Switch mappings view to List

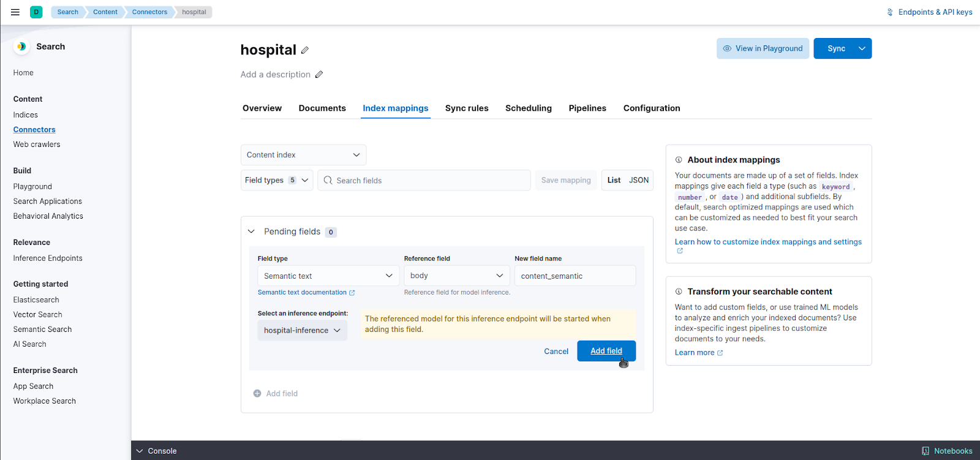[614, 180]
